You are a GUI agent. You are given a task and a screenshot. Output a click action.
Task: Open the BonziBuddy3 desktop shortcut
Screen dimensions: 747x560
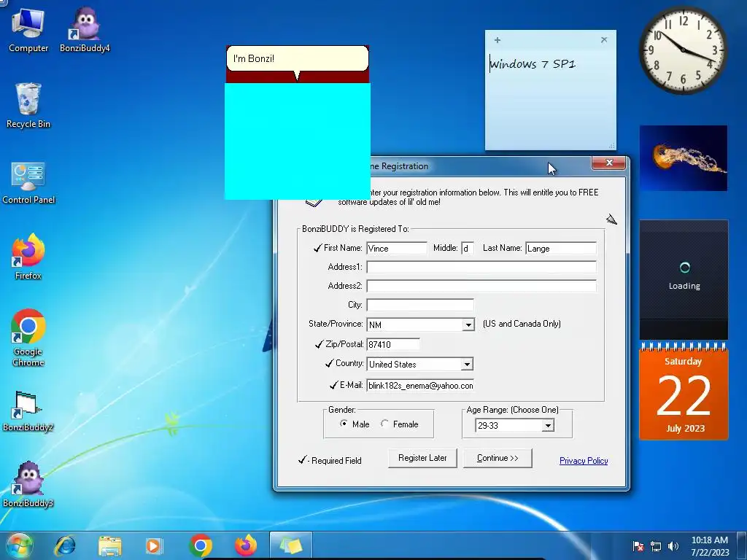click(28, 484)
